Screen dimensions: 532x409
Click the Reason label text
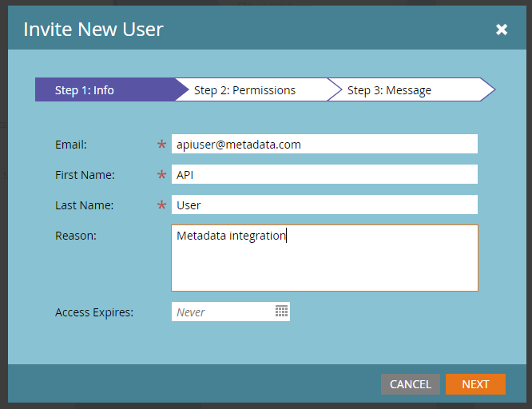[x=76, y=236]
